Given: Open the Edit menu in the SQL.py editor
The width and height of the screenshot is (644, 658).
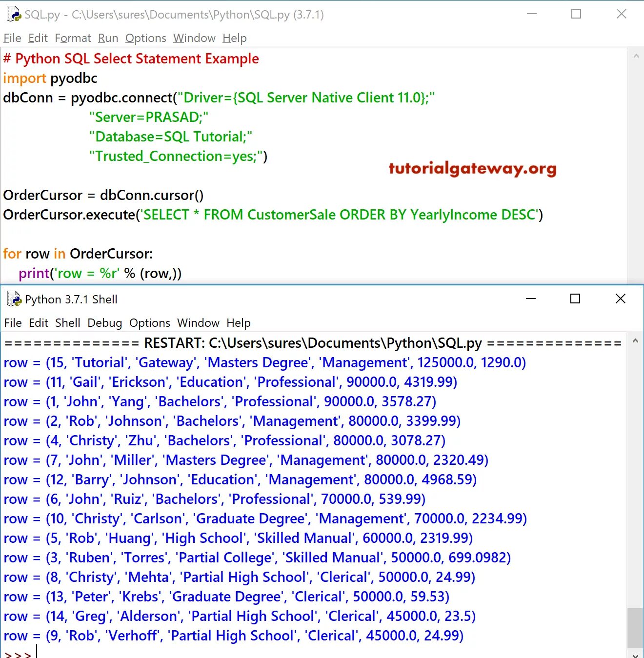Looking at the screenshot, I should pos(38,38).
